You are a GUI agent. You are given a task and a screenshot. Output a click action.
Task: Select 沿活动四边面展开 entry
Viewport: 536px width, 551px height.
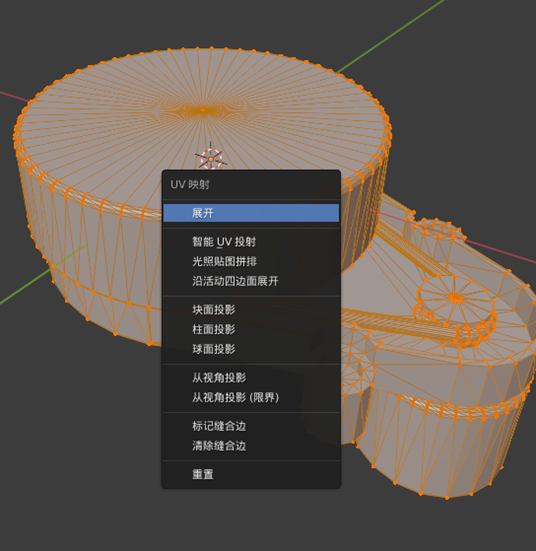tap(251, 281)
